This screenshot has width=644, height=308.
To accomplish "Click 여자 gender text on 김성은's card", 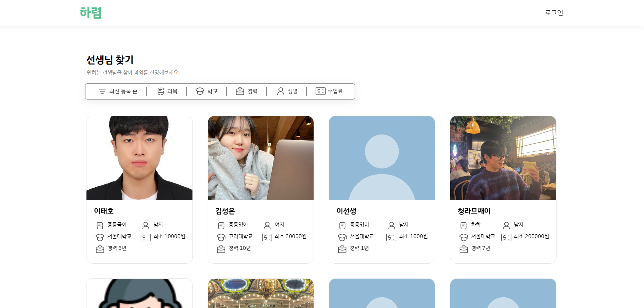I will [x=280, y=225].
